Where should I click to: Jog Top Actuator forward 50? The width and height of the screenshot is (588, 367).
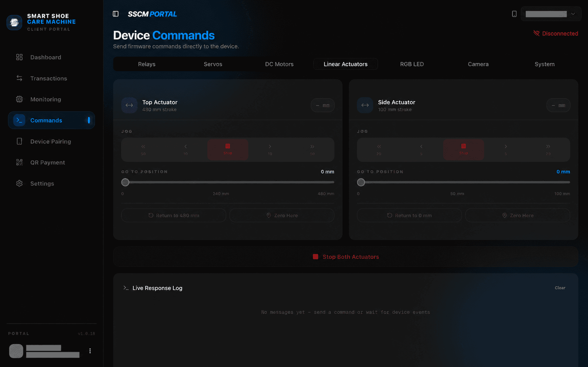tap(312, 150)
